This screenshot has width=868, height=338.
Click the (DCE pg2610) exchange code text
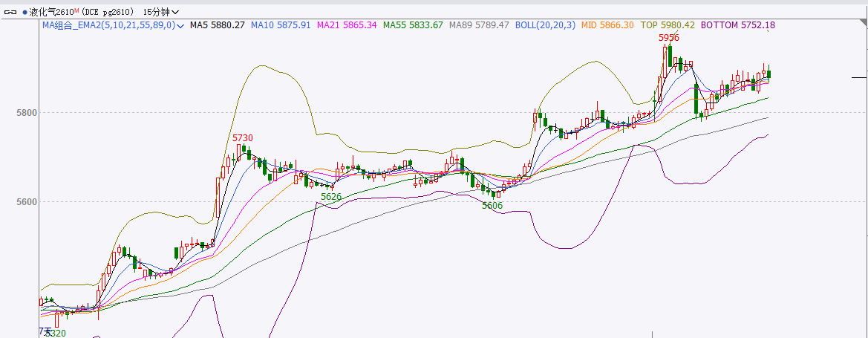tap(108, 12)
